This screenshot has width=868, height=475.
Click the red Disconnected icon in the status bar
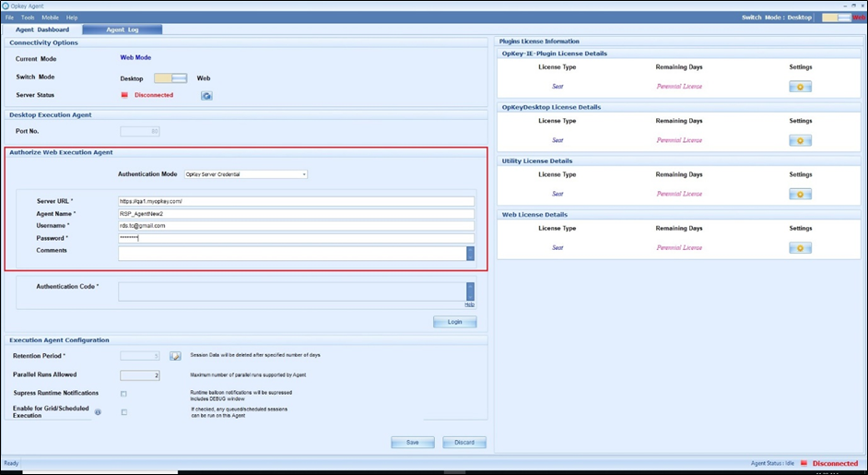pyautogui.click(x=803, y=463)
